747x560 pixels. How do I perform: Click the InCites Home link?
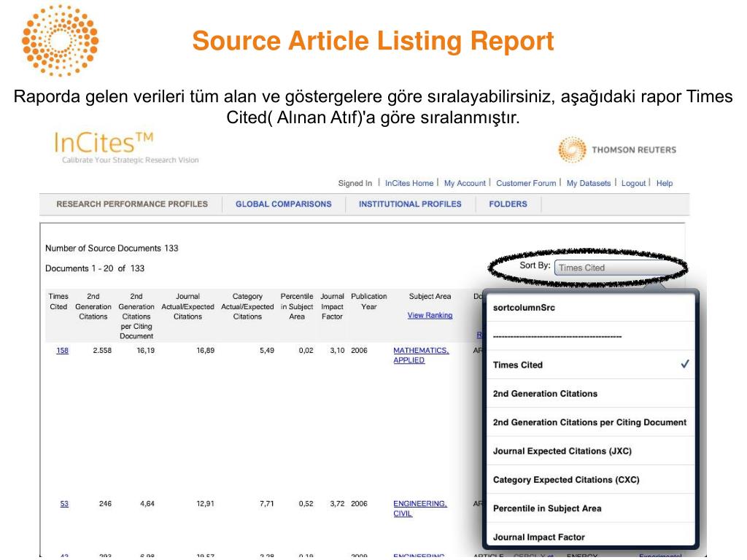pyautogui.click(x=409, y=183)
